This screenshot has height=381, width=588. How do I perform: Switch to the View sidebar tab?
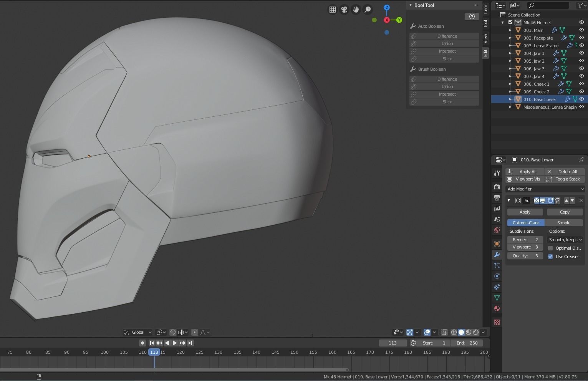pyautogui.click(x=485, y=39)
